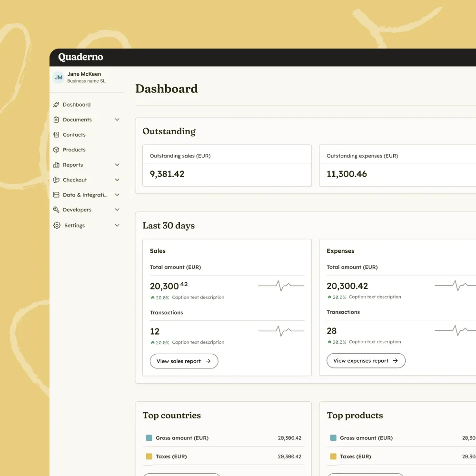Select the Products box icon
This screenshot has width=476, height=476.
click(x=57, y=149)
